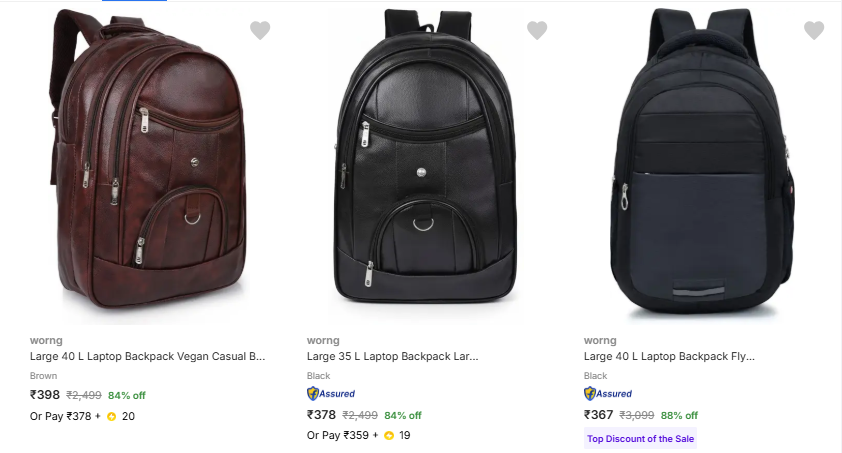Click the Assured badge on the 35 L backpack
This screenshot has height=453, width=842.
tap(331, 394)
